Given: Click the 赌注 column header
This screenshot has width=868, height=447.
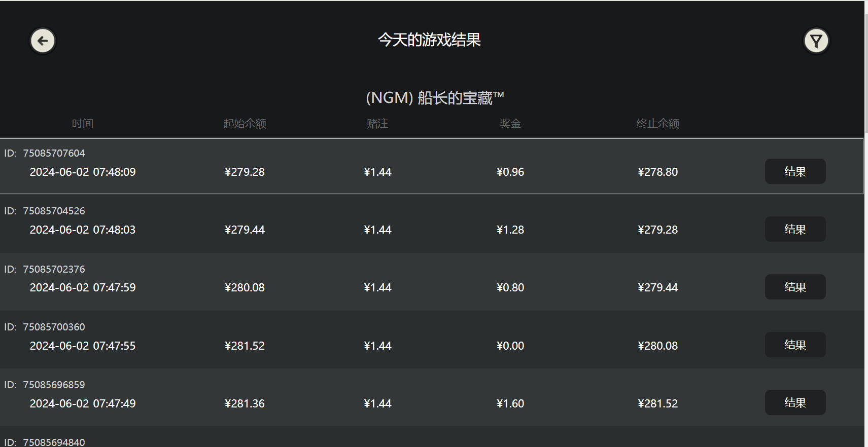Looking at the screenshot, I should tap(377, 124).
